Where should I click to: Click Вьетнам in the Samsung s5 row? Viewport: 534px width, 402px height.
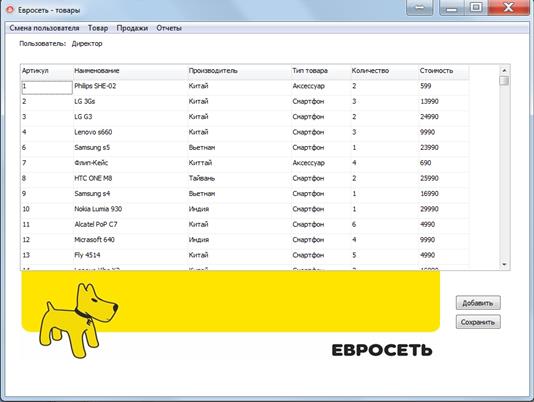pos(239,148)
